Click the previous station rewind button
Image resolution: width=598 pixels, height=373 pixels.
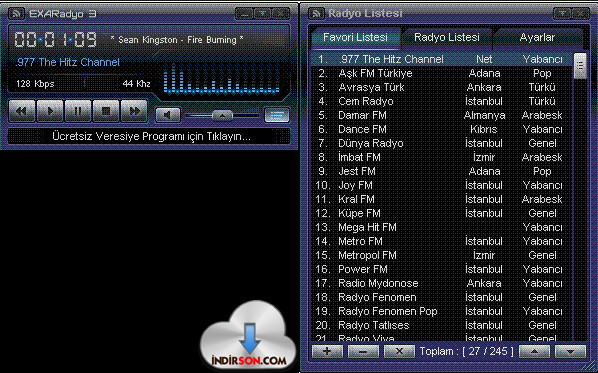(x=22, y=111)
